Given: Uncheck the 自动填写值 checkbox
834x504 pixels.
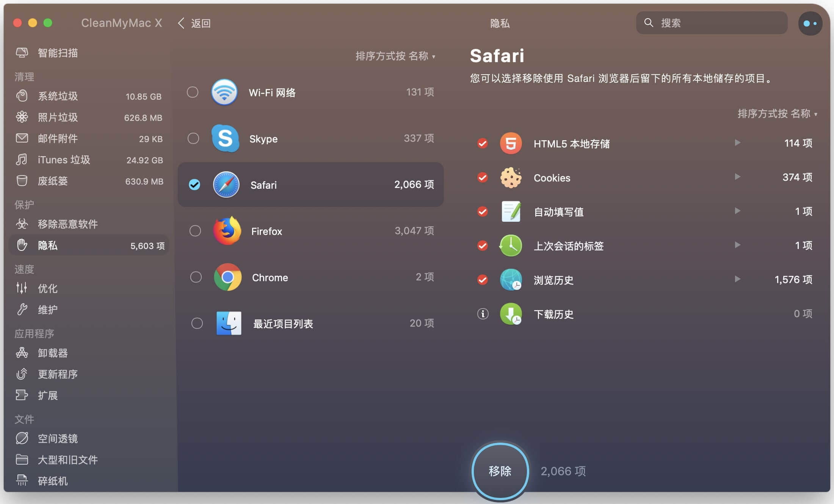Looking at the screenshot, I should click(x=483, y=211).
